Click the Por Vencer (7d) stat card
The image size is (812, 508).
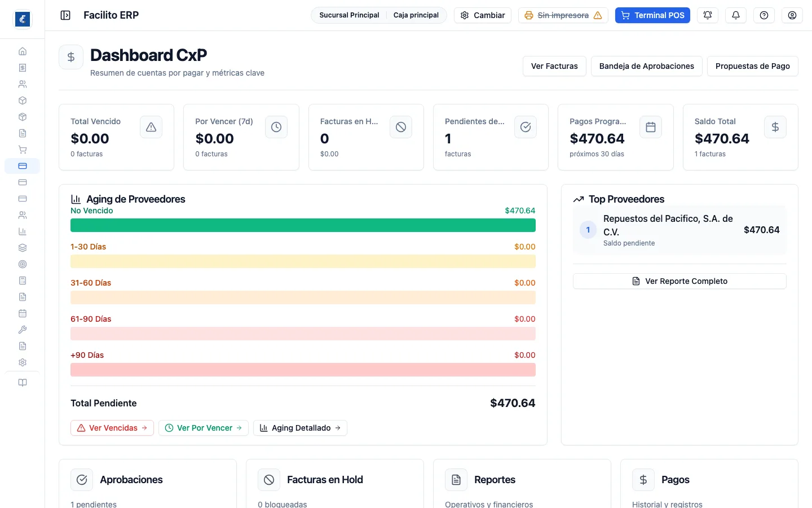(x=241, y=137)
